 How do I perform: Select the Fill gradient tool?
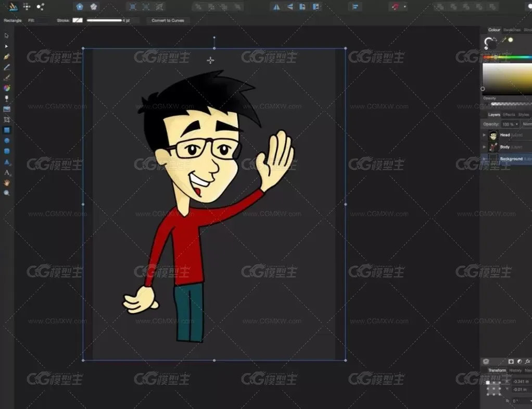coord(6,89)
